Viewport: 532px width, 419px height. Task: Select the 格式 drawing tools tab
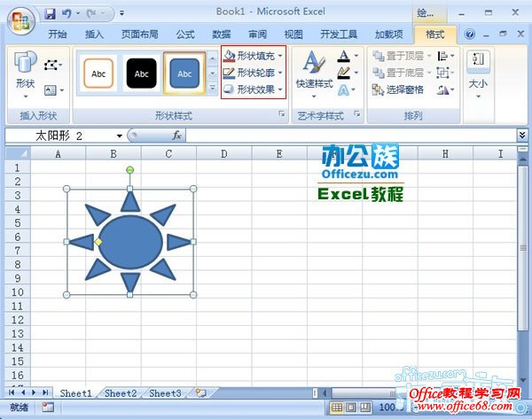[x=435, y=35]
